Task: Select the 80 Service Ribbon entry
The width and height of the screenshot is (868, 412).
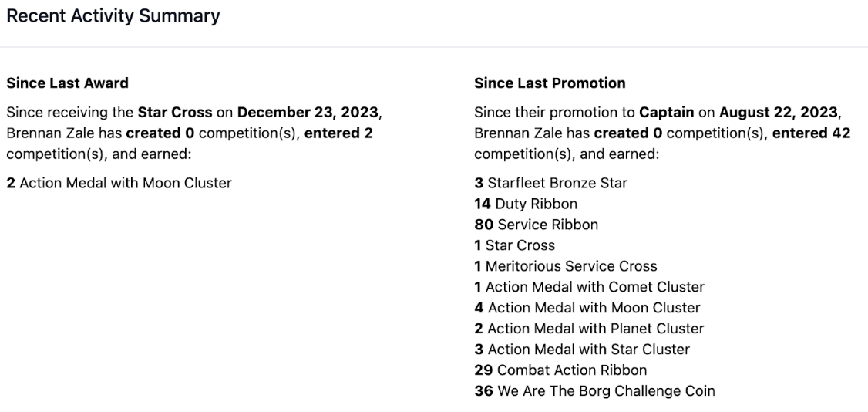Action: click(536, 225)
